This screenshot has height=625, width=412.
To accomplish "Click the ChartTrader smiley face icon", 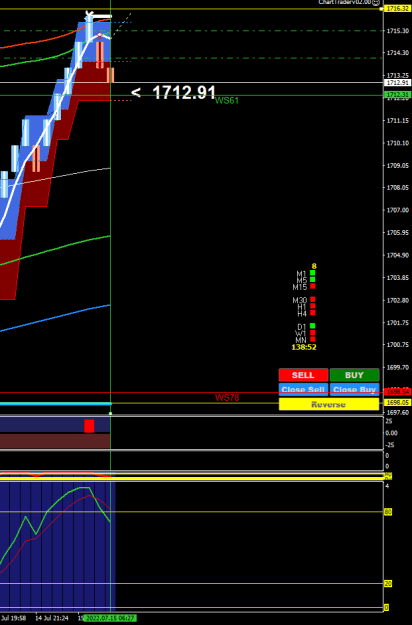I will 376,2.
